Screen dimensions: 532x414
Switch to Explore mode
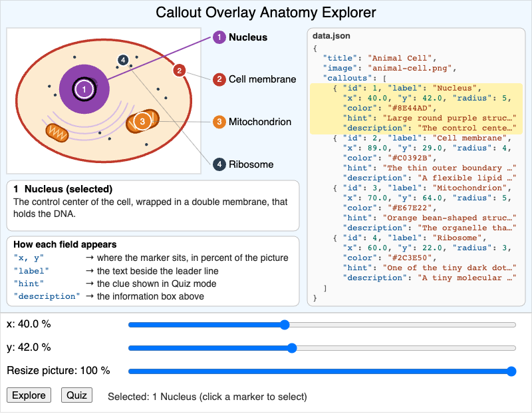coord(29,395)
